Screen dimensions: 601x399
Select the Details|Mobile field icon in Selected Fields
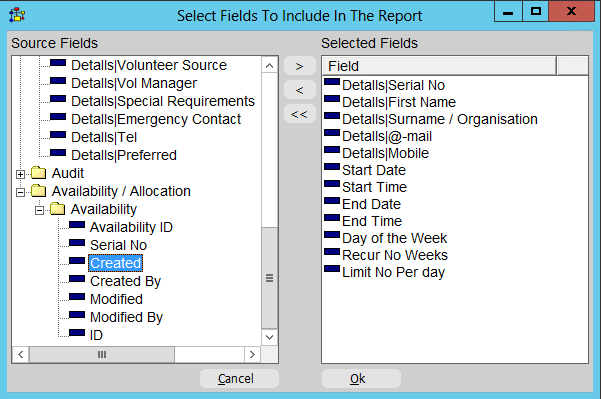click(x=332, y=150)
